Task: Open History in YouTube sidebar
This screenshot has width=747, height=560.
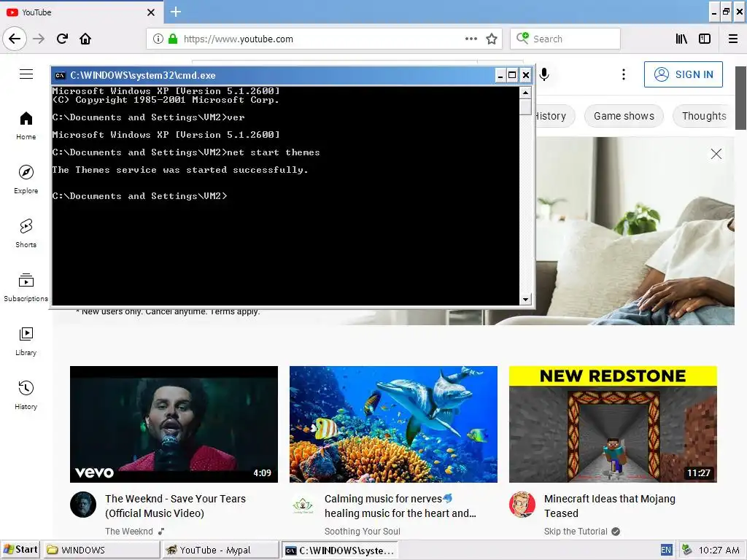Action: tap(26, 395)
